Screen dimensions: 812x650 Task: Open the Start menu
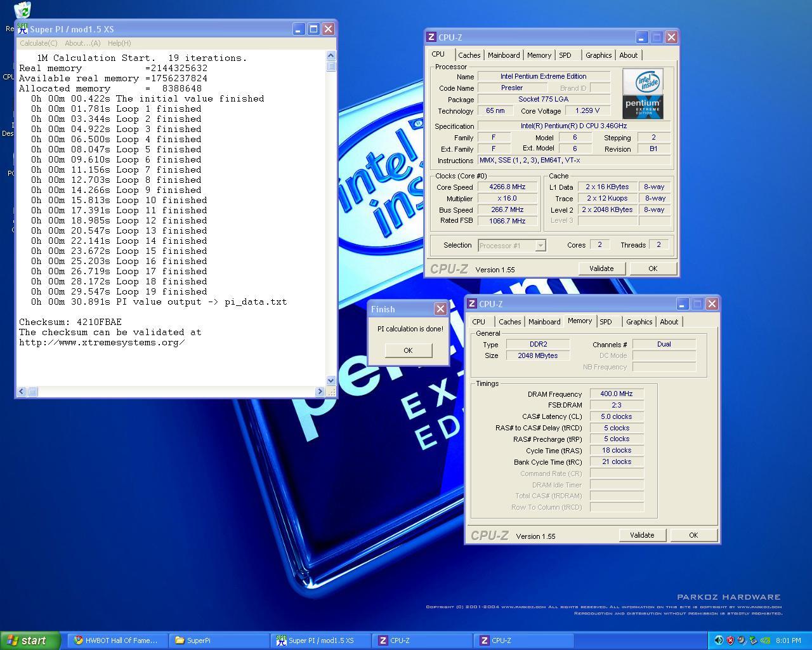pos(30,640)
